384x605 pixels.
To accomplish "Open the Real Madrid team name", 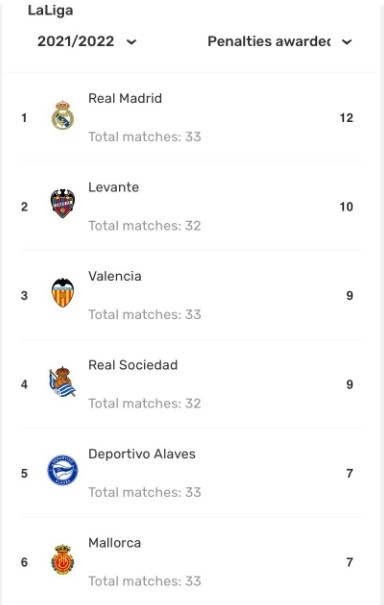I will tap(125, 98).
